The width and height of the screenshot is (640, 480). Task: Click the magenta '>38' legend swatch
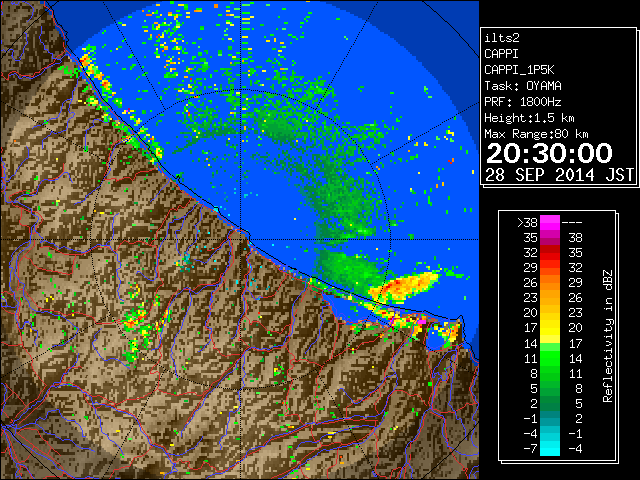(550, 222)
